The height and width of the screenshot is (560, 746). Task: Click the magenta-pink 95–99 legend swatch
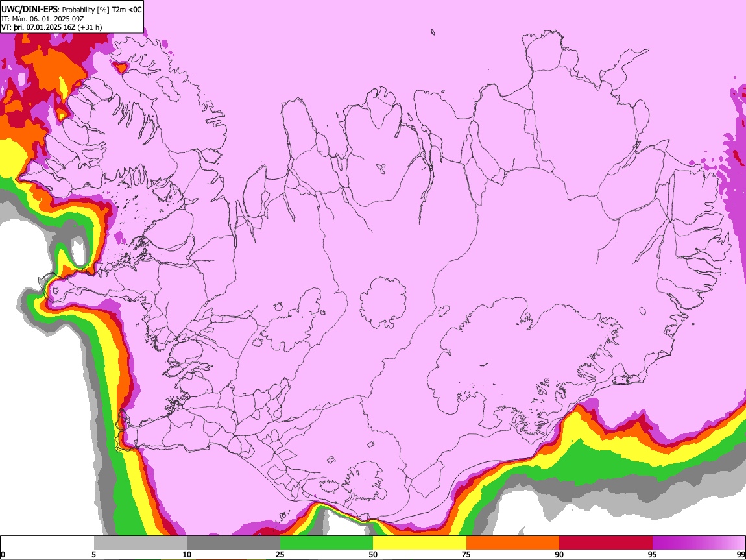[x=699, y=542]
